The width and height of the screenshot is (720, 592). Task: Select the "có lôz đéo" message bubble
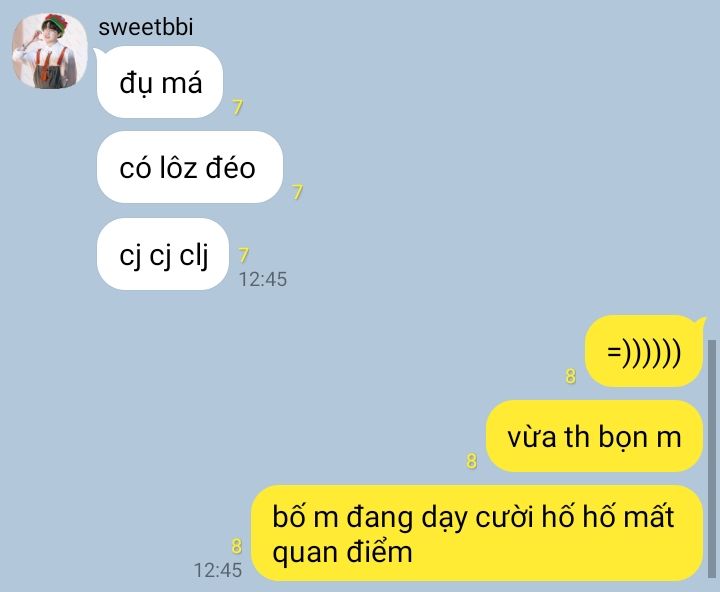pos(190,167)
